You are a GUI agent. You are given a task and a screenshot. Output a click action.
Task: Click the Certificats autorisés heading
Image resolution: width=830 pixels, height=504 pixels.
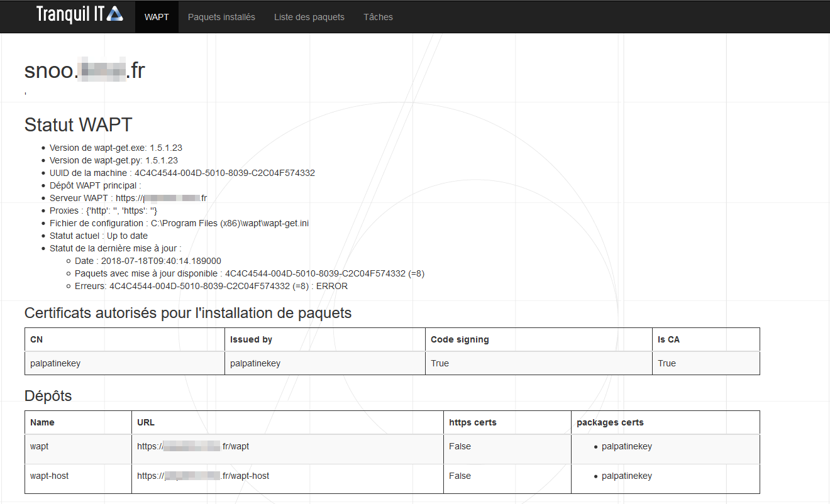188,313
